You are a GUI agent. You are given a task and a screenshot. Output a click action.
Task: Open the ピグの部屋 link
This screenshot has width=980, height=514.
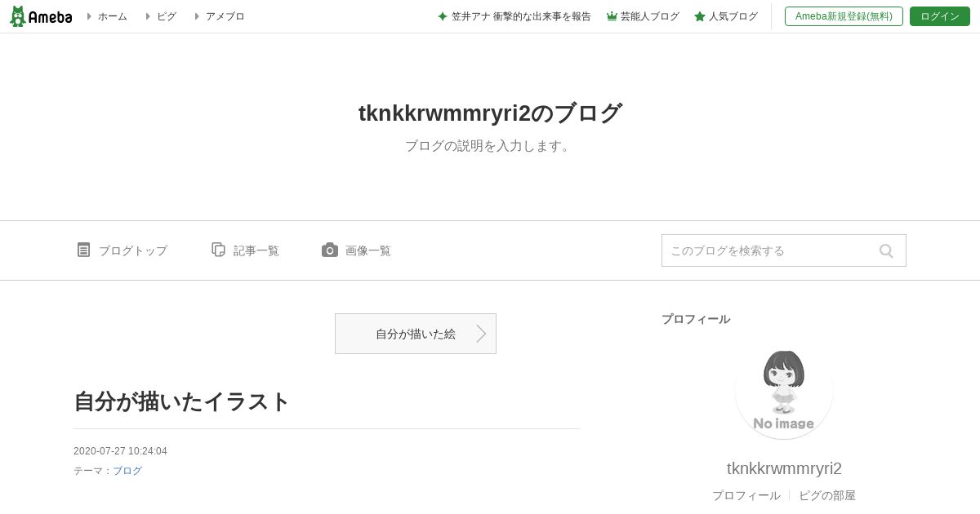(x=827, y=495)
